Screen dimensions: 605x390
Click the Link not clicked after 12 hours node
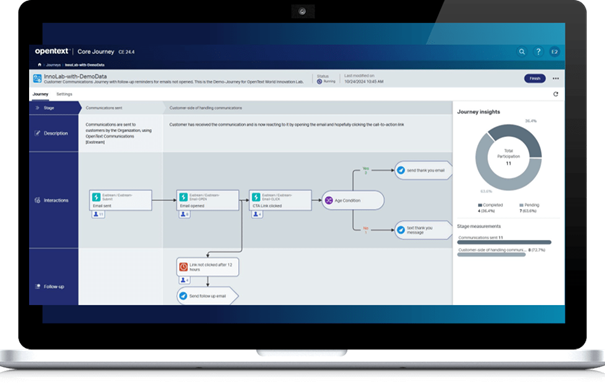tap(208, 267)
